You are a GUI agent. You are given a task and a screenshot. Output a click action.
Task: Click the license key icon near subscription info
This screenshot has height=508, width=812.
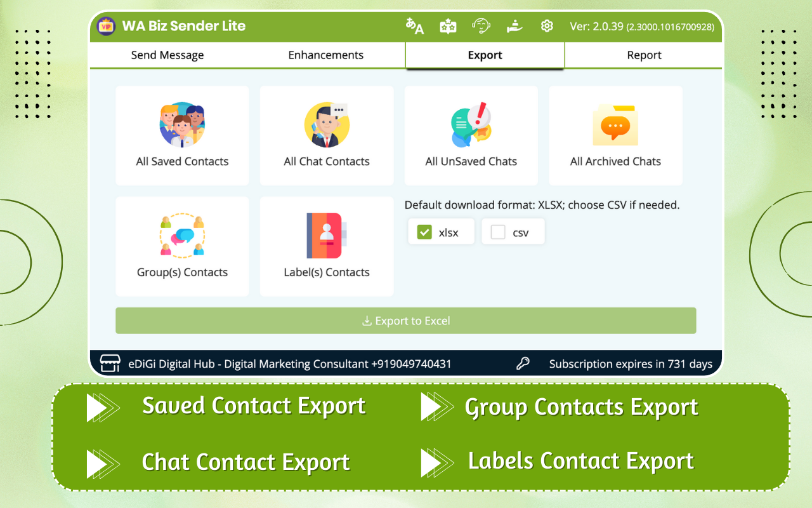pyautogui.click(x=523, y=363)
